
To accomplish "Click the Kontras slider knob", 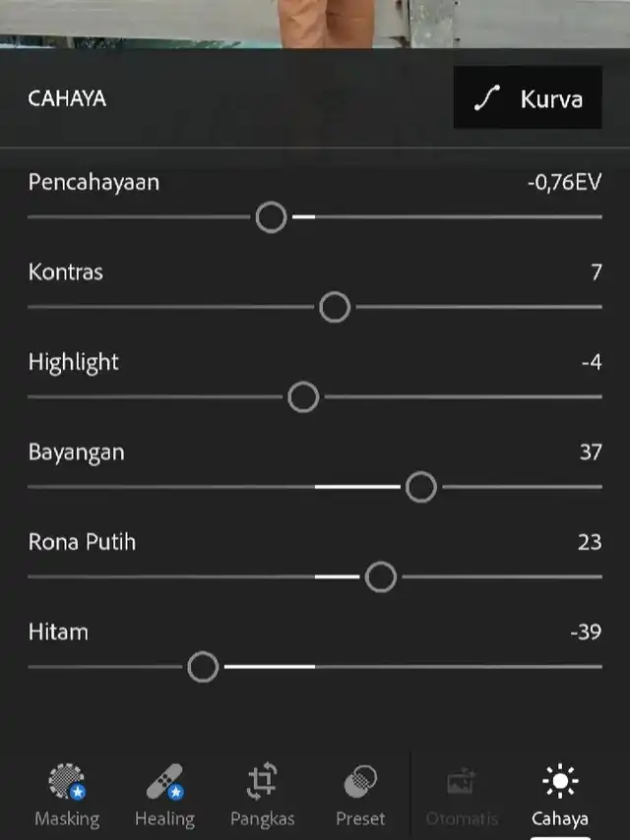I will [335, 307].
